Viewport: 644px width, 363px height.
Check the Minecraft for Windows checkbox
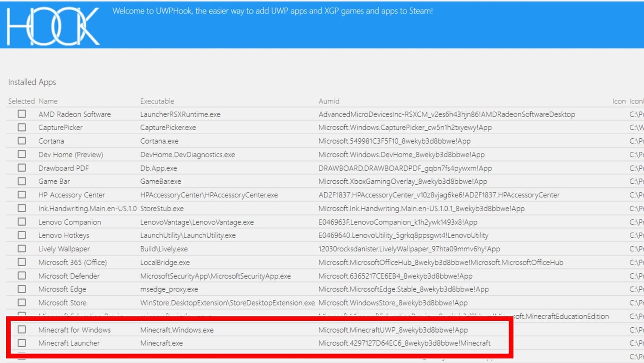[x=22, y=329]
